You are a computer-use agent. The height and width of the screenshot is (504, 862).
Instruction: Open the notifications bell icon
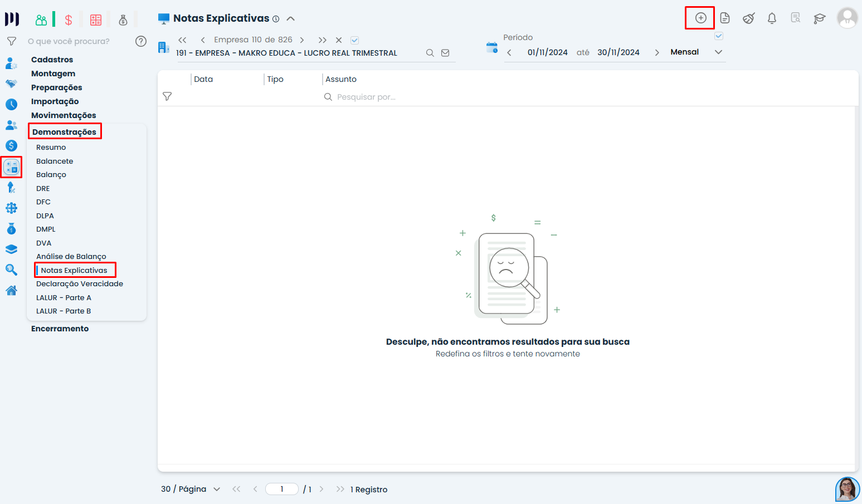point(772,18)
